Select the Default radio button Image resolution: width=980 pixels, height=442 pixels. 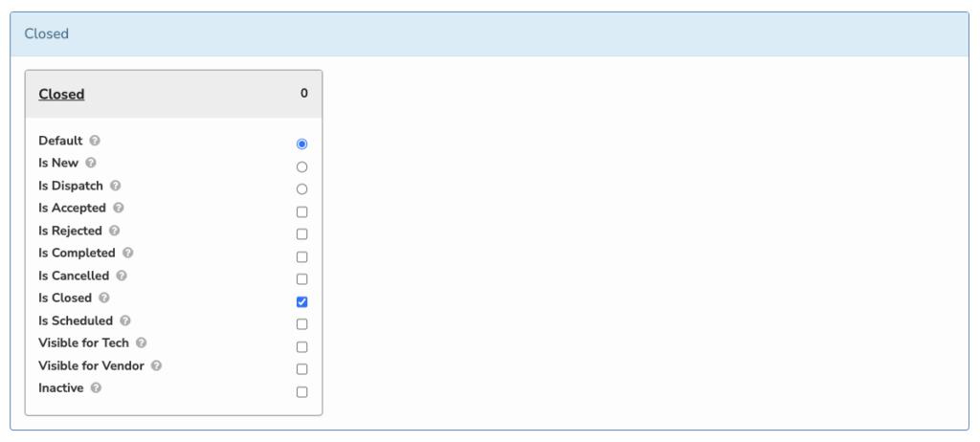tap(301, 144)
